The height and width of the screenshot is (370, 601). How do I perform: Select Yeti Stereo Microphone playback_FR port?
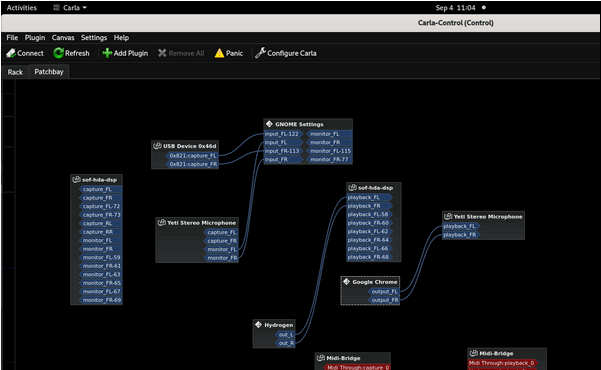click(461, 235)
